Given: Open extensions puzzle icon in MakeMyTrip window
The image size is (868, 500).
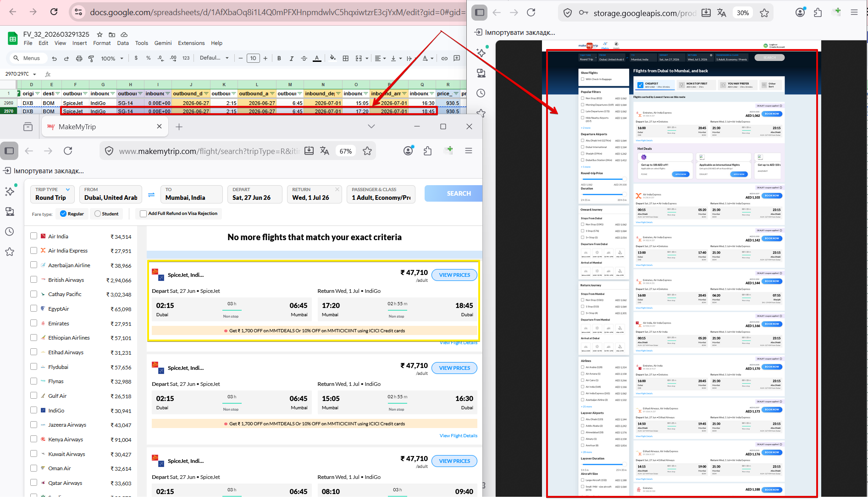Looking at the screenshot, I should tap(428, 151).
